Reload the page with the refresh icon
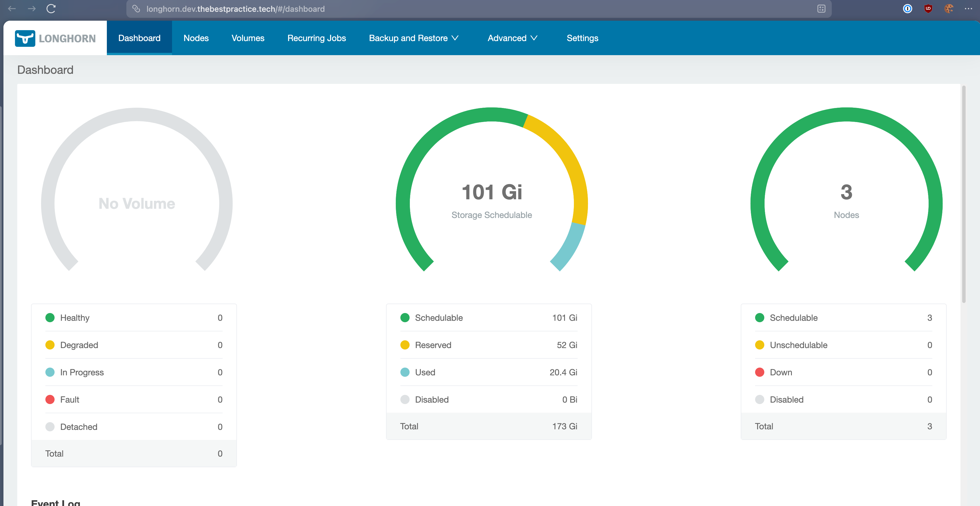 coord(51,9)
